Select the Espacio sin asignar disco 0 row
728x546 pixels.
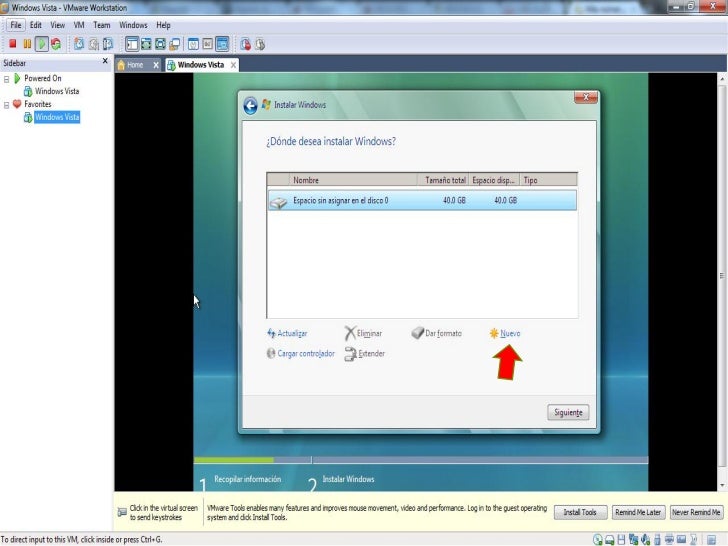pyautogui.click(x=422, y=201)
